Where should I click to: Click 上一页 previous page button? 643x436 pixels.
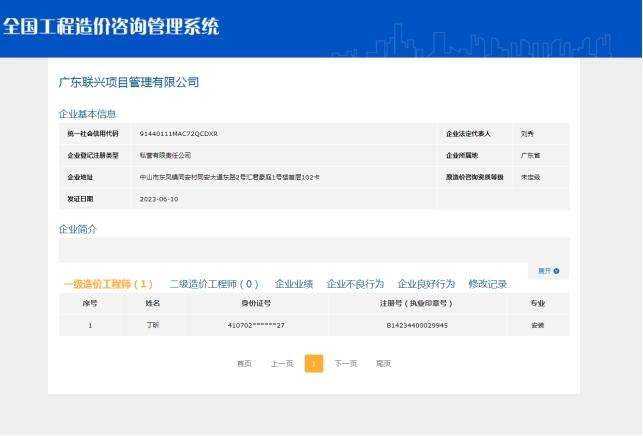point(282,363)
